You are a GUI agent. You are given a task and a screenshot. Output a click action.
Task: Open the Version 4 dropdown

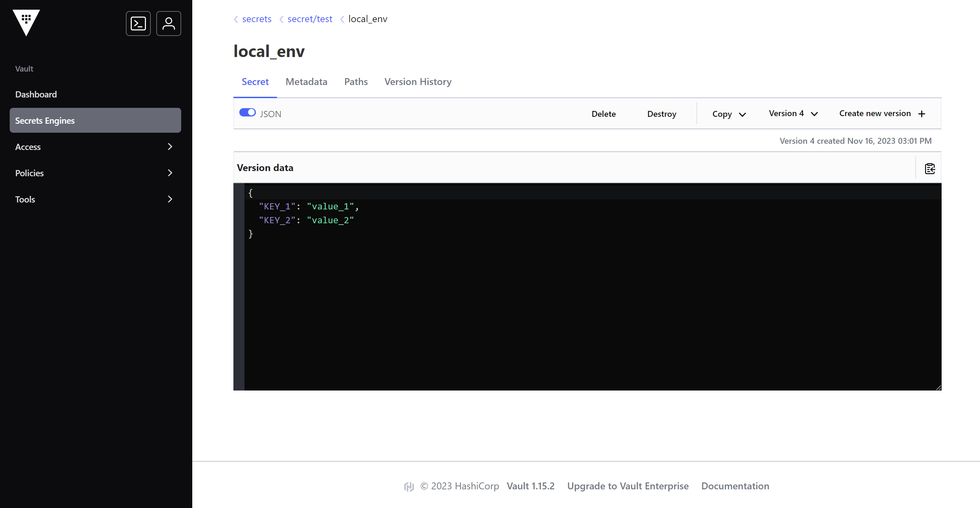[793, 114]
